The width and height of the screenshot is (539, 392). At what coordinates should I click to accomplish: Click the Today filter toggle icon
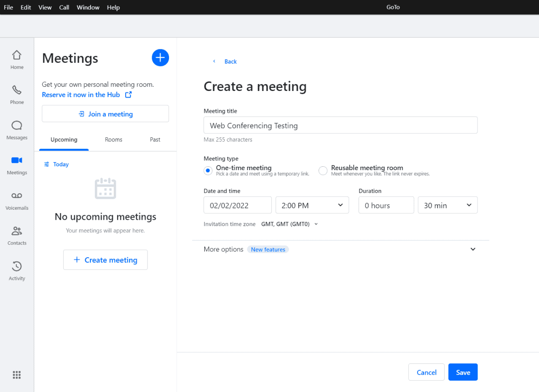pos(46,164)
